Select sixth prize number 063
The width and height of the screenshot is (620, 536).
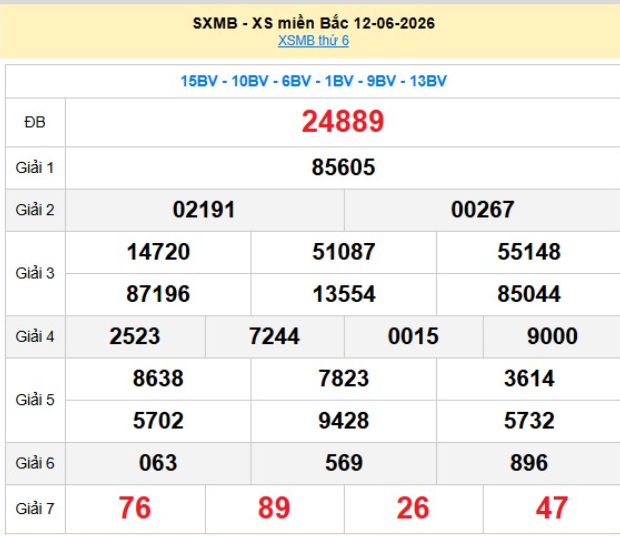pyautogui.click(x=158, y=462)
